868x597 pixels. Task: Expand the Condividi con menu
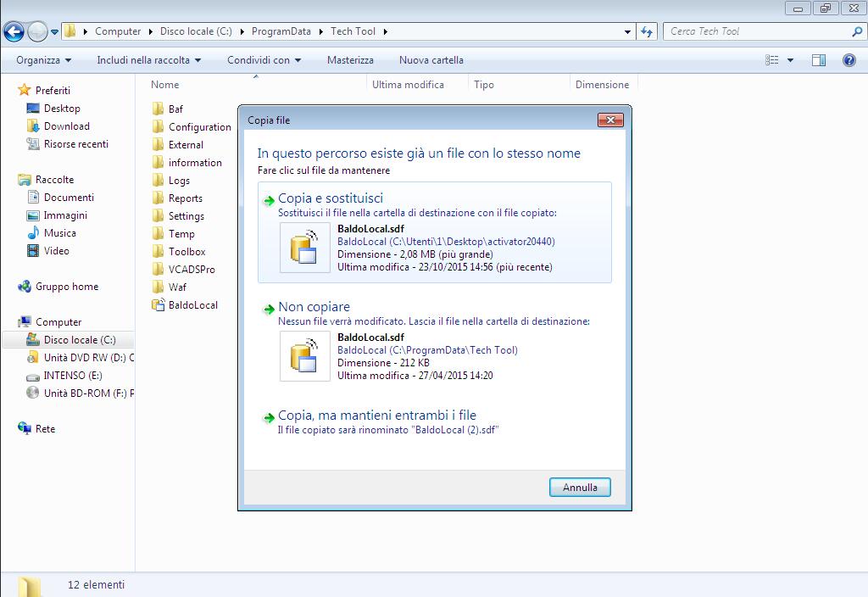tap(264, 60)
